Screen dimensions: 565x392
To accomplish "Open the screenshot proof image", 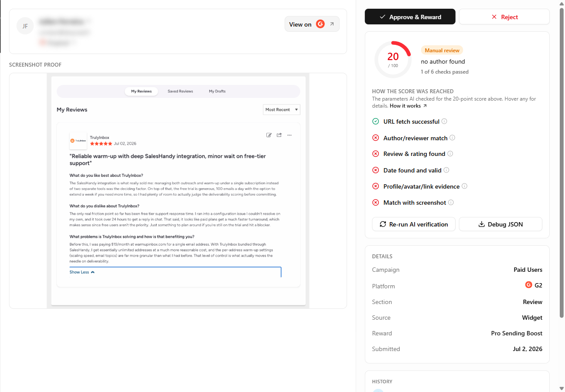I will point(178,191).
